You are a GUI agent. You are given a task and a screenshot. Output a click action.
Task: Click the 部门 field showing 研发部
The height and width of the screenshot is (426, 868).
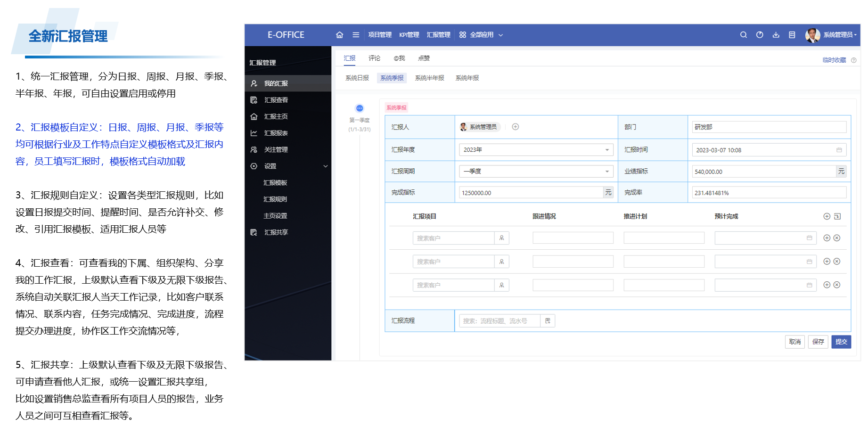(x=769, y=127)
